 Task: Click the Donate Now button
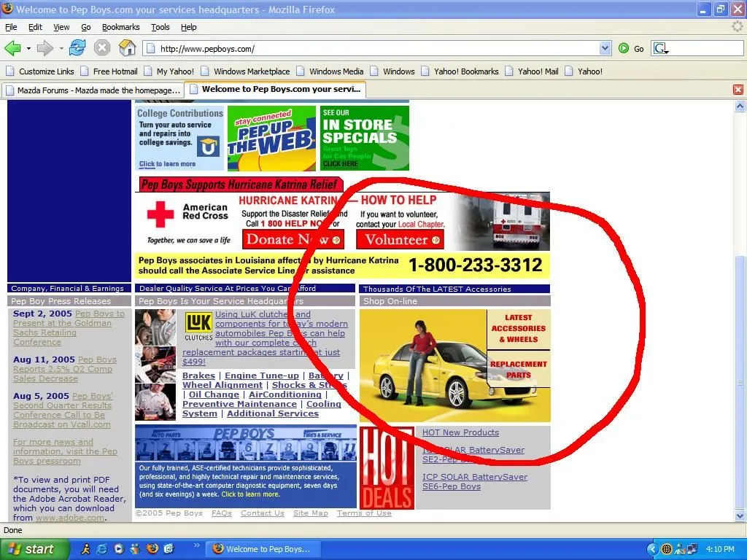(x=293, y=239)
